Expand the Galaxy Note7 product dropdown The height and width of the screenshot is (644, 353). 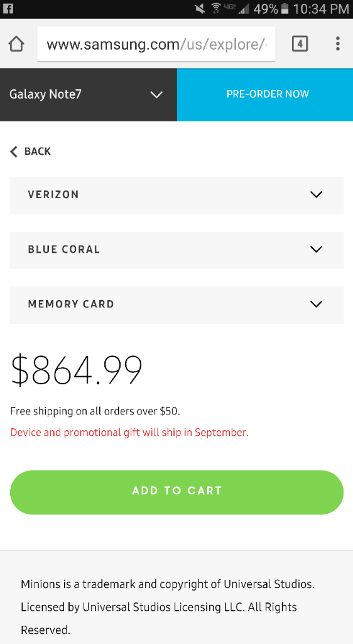tap(89, 94)
